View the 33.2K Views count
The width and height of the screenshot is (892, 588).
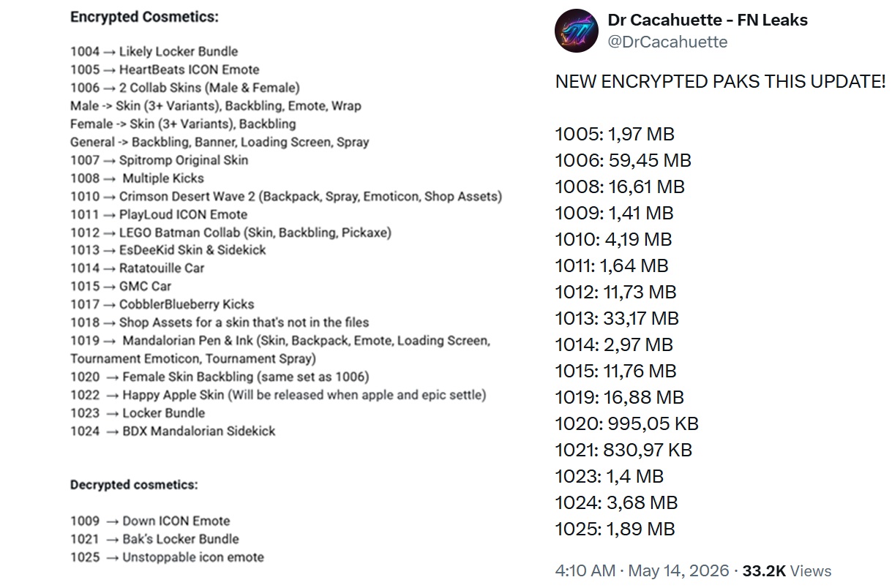tap(787, 570)
